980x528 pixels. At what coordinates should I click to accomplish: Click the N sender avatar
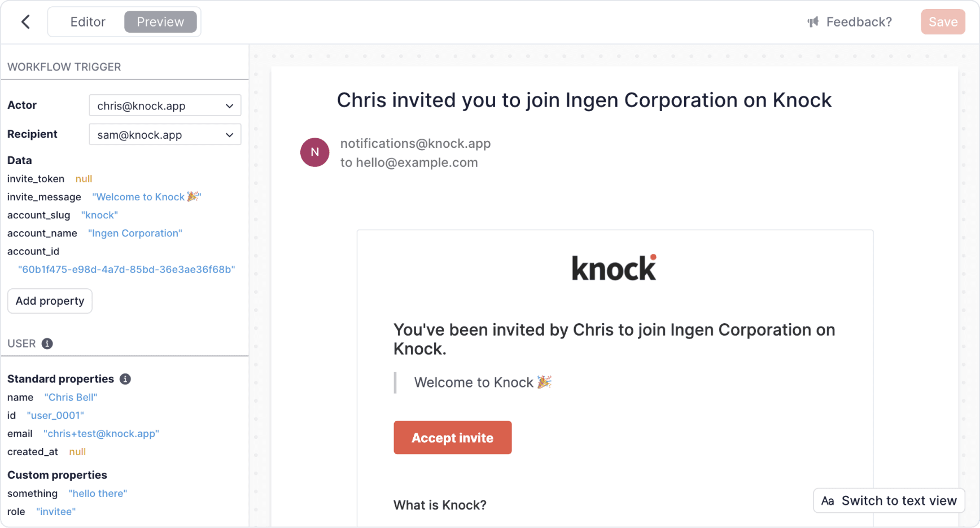[314, 152]
